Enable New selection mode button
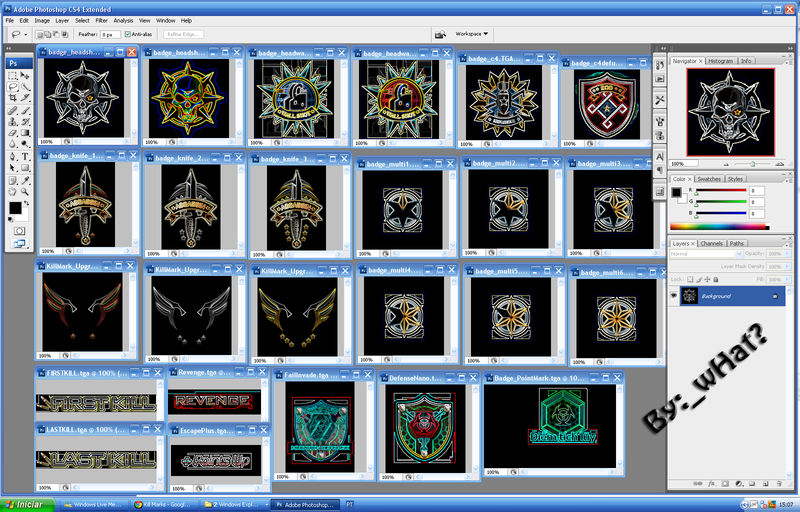This screenshot has width=800, height=512. [x=39, y=35]
